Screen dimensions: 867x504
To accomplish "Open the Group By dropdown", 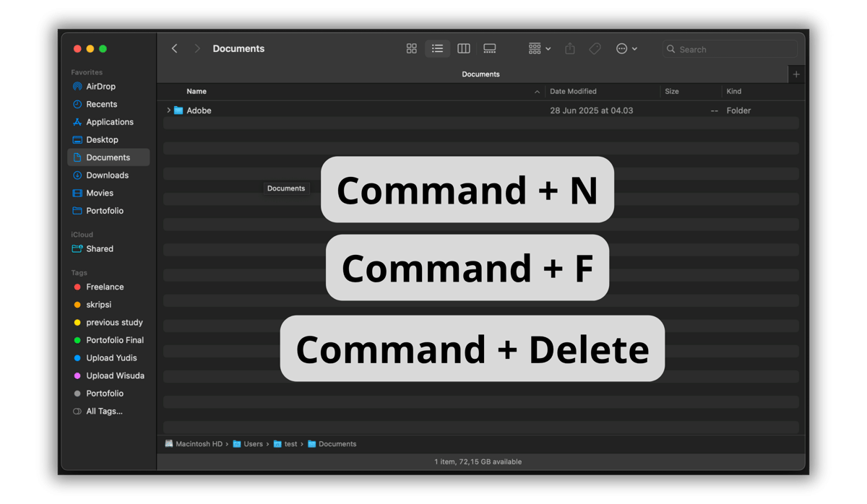I will click(539, 48).
